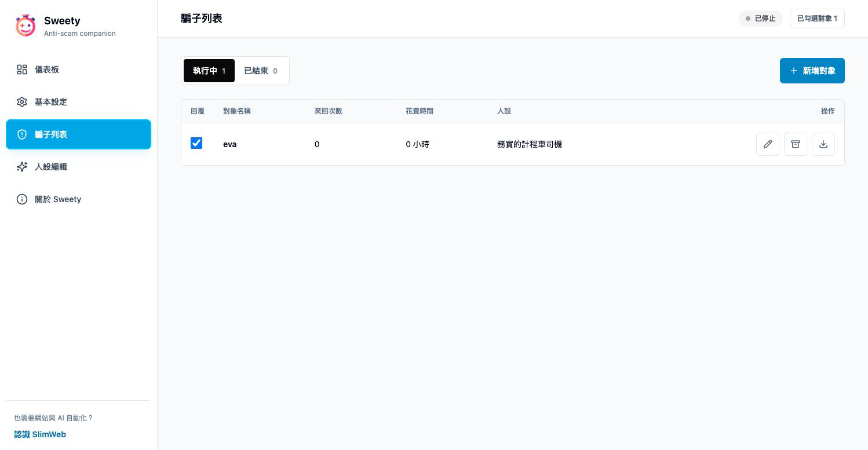Image resolution: width=868 pixels, height=450 pixels.
Task: Click the 已勾選對象 1 button
Action: pyautogui.click(x=817, y=19)
